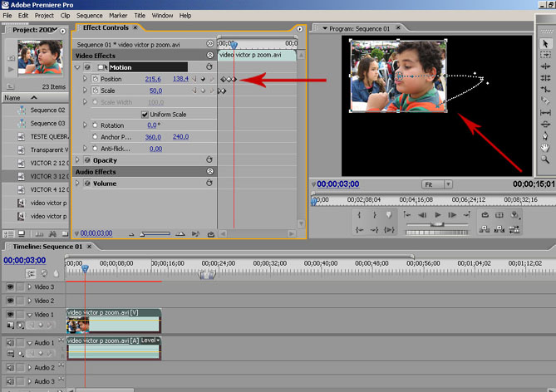
Task: Hide Video 1 track with eye icon
Action: (10, 315)
